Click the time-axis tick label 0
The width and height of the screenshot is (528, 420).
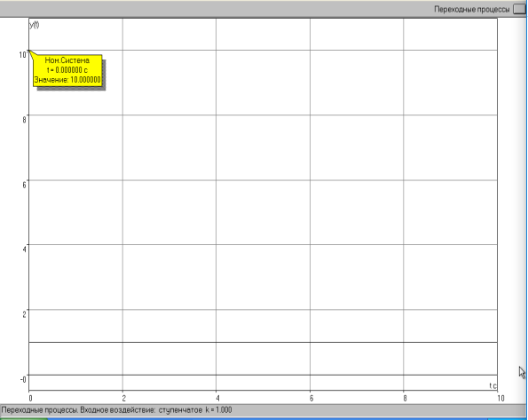click(x=31, y=399)
